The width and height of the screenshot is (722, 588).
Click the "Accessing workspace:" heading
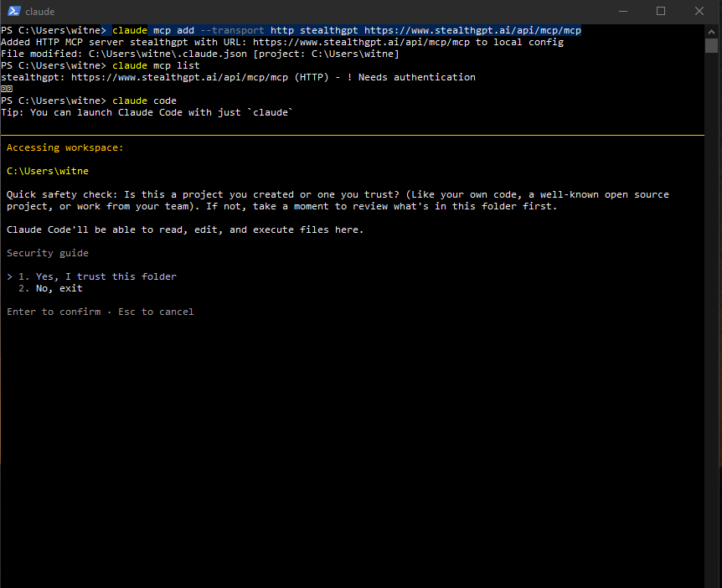coord(65,147)
